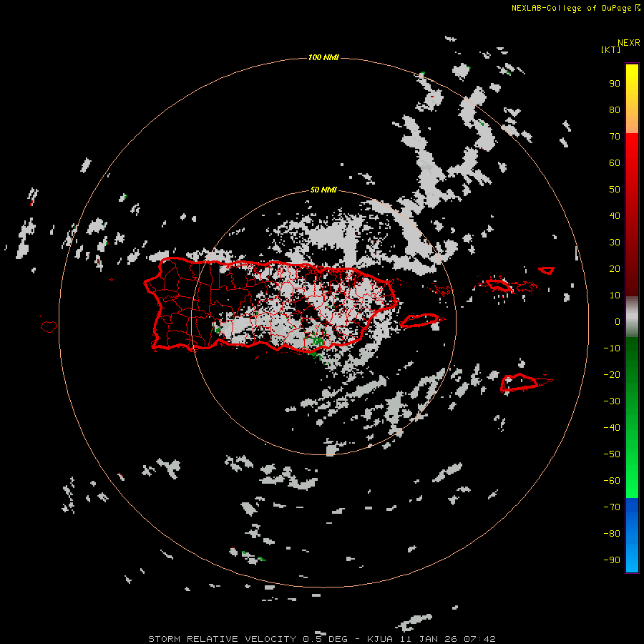Click the "NEXR" label above color scale
Screen dimensions: 644x644
pyautogui.click(x=629, y=43)
